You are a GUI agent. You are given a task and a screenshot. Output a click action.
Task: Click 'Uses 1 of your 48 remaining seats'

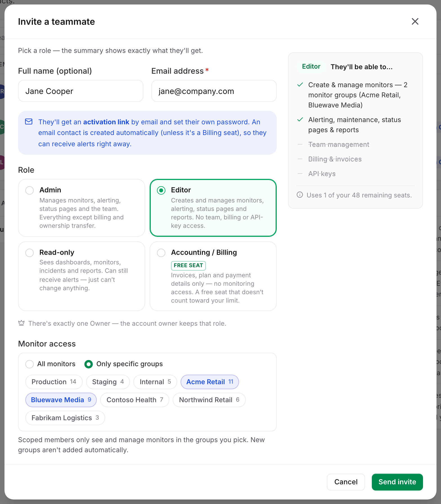click(x=359, y=195)
